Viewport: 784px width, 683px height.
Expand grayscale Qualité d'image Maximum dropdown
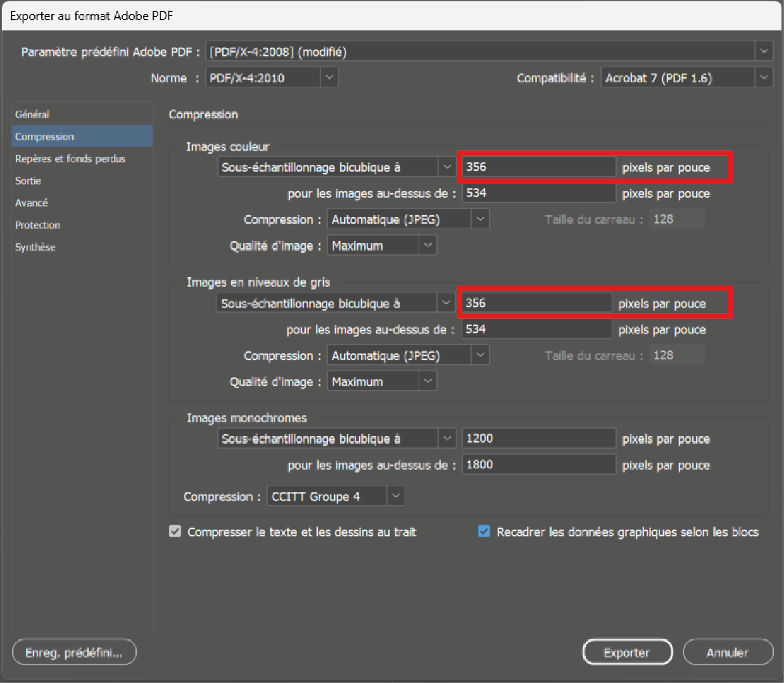pyautogui.click(x=381, y=382)
